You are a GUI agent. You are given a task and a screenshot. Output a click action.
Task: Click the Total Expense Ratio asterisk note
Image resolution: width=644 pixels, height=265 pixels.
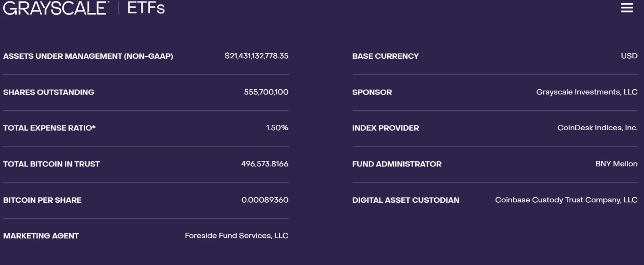[94, 128]
